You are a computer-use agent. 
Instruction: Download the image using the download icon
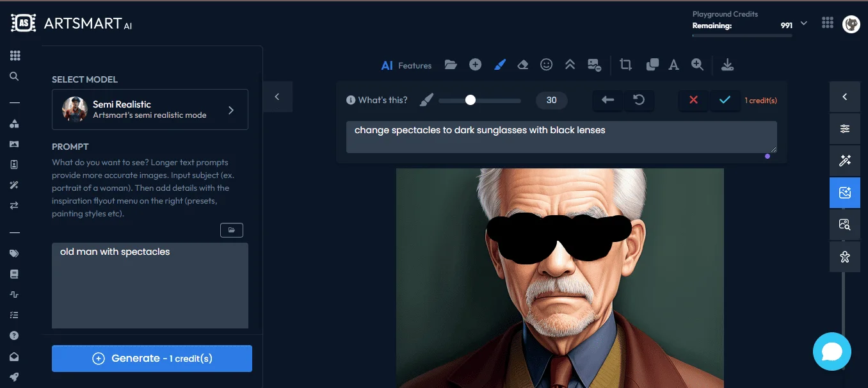click(x=727, y=65)
